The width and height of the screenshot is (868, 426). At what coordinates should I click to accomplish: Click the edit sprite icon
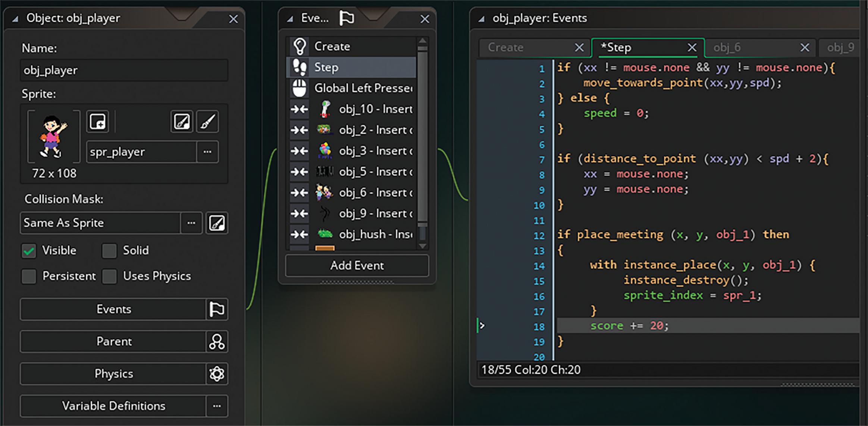182,122
